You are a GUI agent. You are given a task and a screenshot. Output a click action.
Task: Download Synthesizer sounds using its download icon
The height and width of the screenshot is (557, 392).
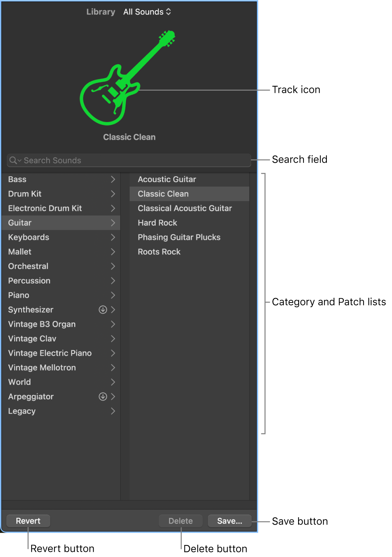coord(103,309)
